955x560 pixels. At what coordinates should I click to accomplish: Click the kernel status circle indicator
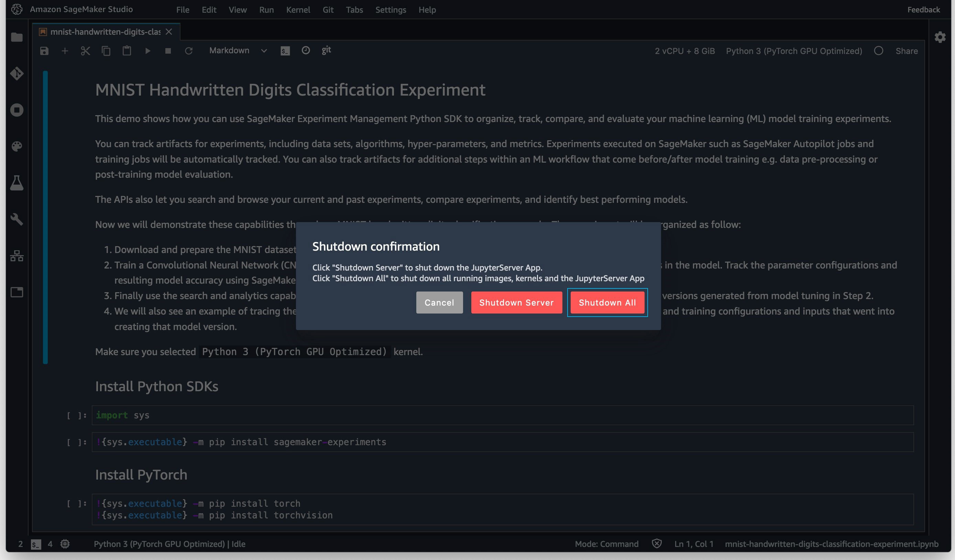click(x=878, y=51)
